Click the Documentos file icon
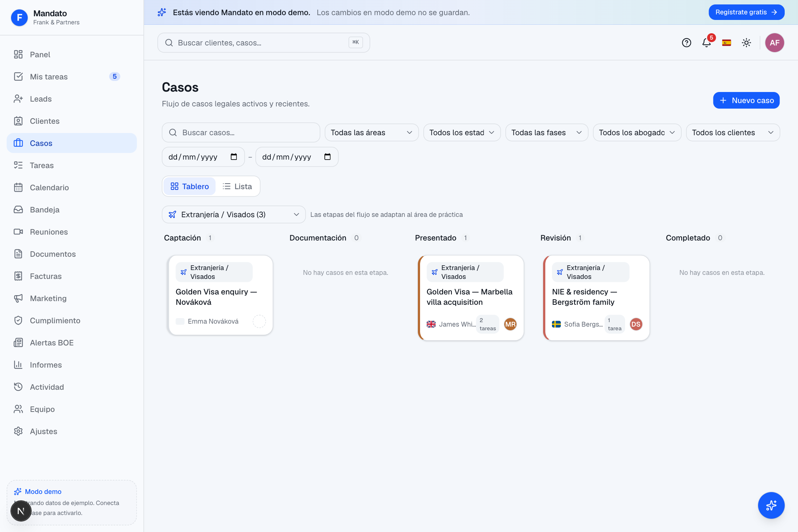798x532 pixels. coord(18,254)
